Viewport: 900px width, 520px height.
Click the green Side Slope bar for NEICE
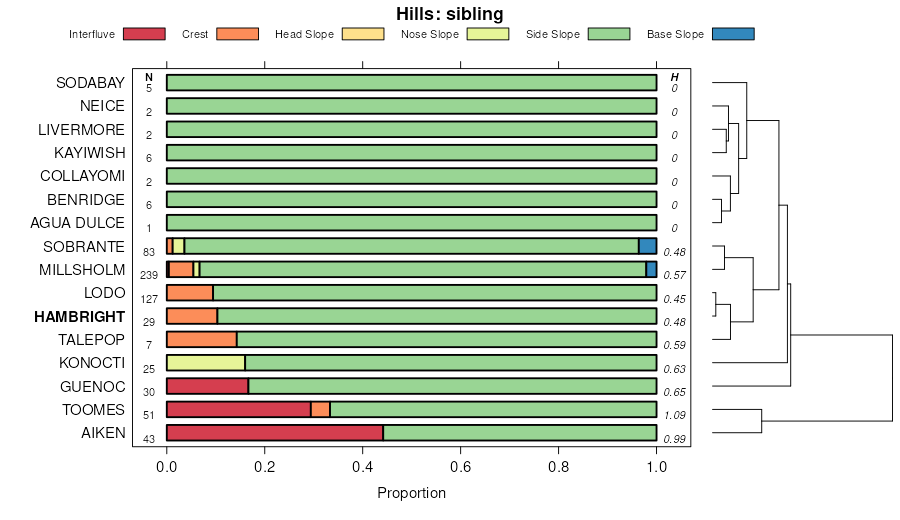tap(411, 106)
